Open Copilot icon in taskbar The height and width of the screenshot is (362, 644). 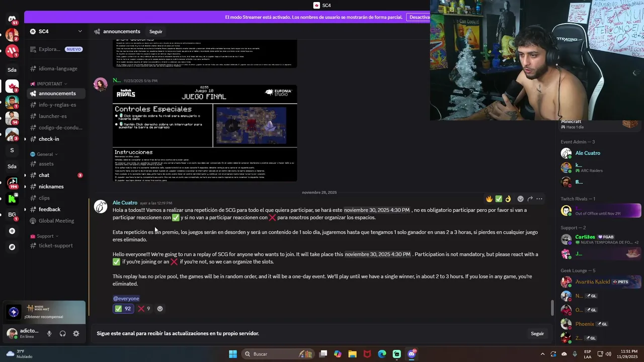[x=338, y=354]
